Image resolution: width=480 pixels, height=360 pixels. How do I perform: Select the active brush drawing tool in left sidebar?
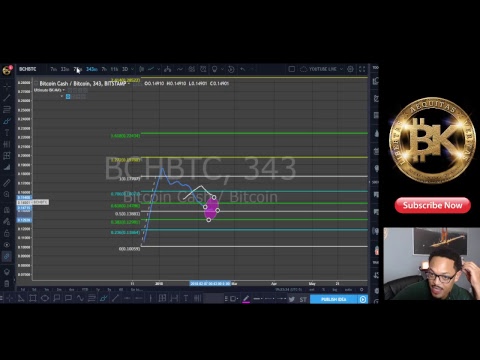pyautogui.click(x=7, y=121)
